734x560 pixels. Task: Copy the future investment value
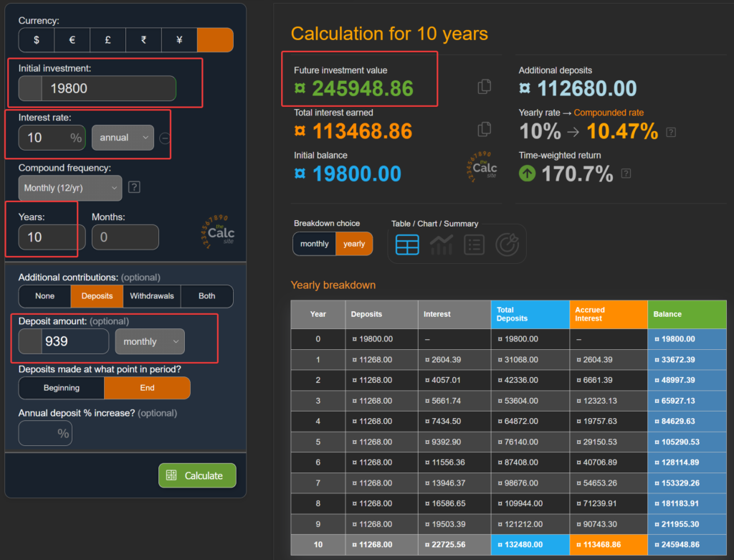pos(485,87)
